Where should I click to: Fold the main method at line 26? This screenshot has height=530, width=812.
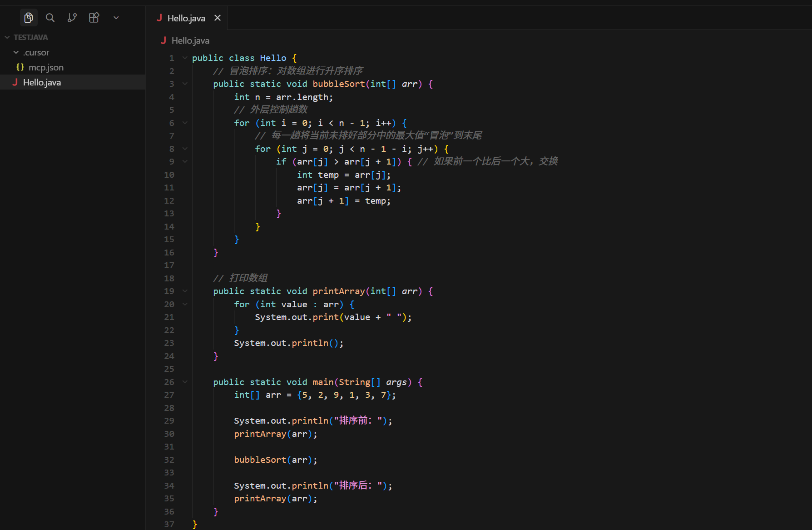pos(185,382)
